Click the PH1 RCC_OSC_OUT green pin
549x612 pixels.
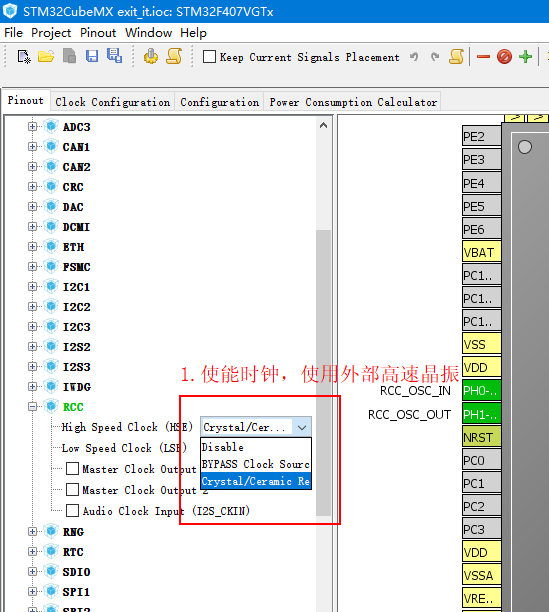point(481,414)
